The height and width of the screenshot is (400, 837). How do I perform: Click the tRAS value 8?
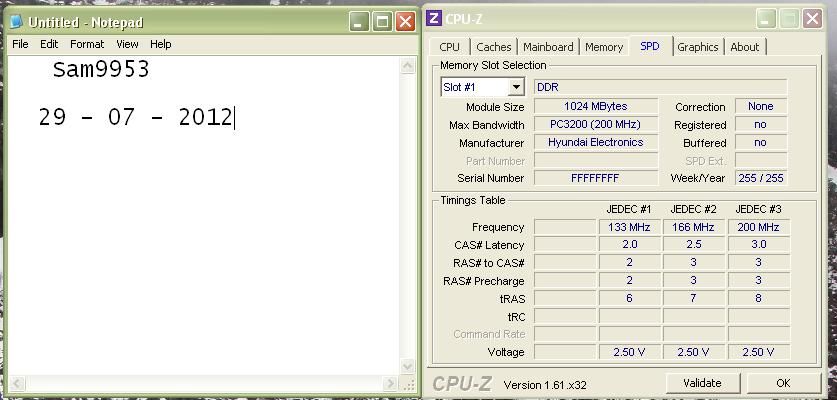[x=759, y=298]
